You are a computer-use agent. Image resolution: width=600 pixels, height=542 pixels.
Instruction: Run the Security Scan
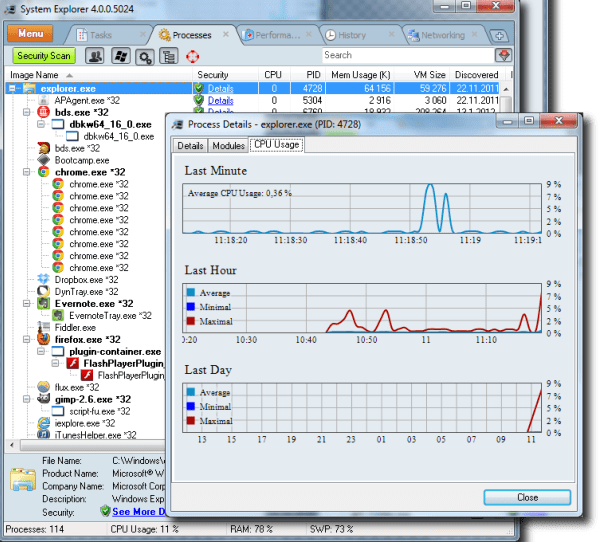44,56
